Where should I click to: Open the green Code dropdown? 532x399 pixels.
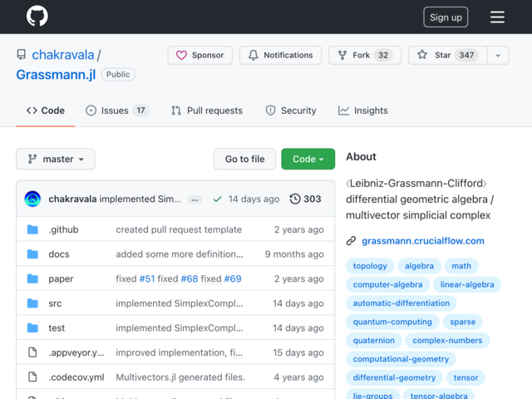pyautogui.click(x=308, y=159)
